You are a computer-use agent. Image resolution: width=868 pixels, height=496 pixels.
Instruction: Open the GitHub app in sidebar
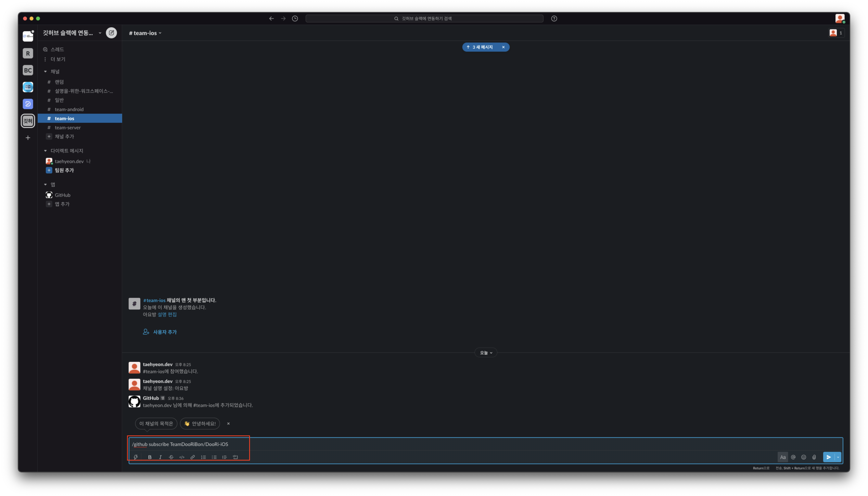pos(62,195)
